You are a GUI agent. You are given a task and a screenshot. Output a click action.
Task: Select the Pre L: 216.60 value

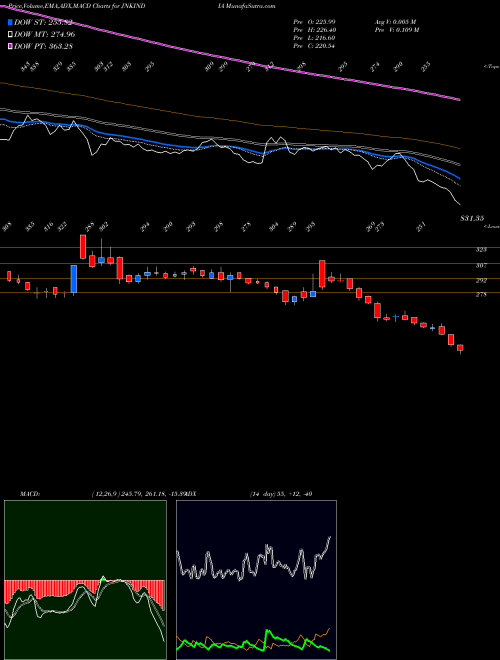[314, 38]
